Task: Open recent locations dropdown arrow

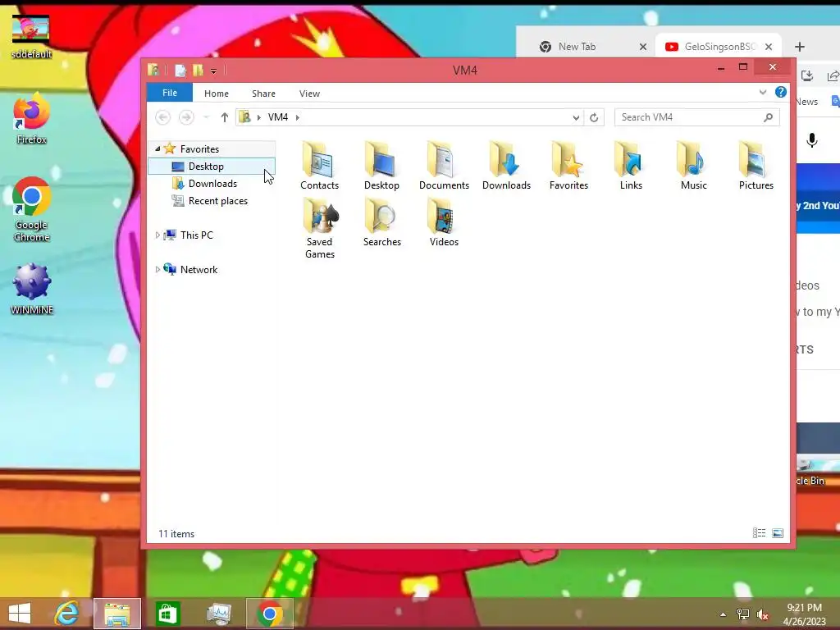Action: (206, 117)
